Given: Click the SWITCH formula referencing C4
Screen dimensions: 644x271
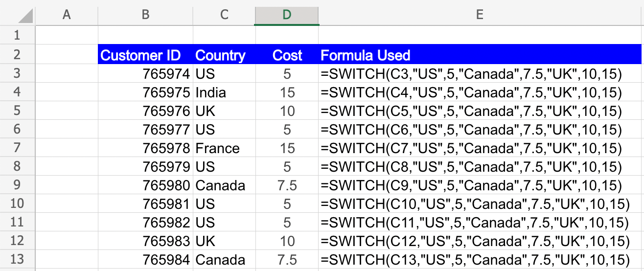Looking at the screenshot, I should click(480, 92).
